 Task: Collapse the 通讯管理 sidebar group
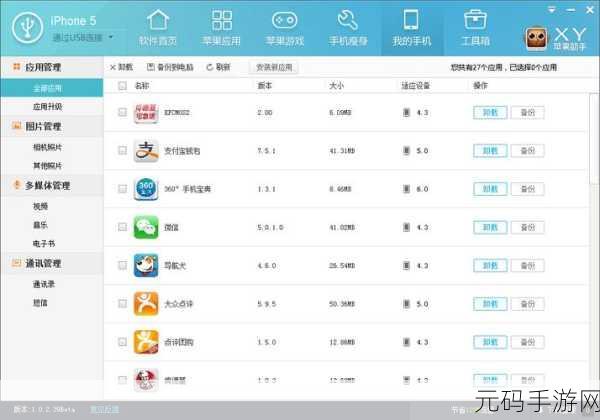52,263
